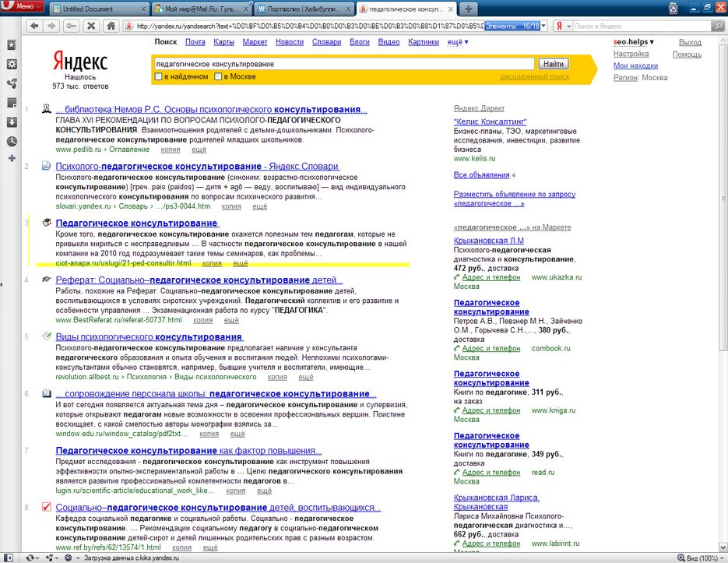Click the Яндекс Словари result favicon
The image size is (728, 563).
(x=47, y=166)
